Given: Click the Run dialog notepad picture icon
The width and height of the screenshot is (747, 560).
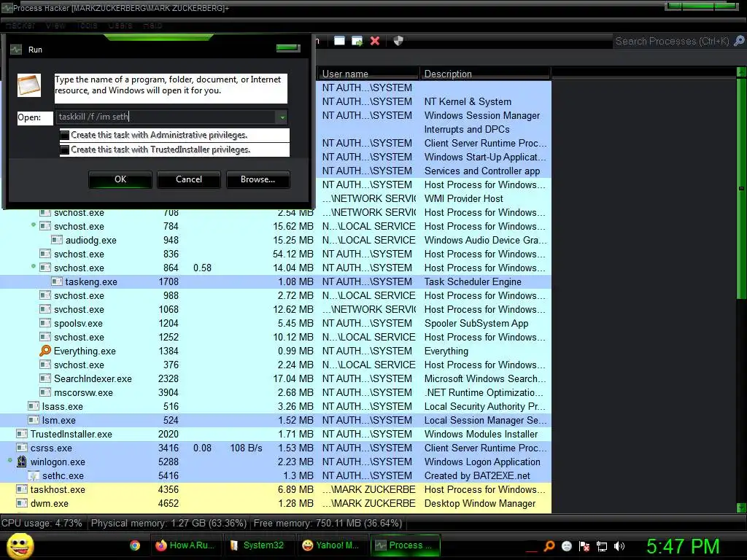Looking at the screenshot, I should (x=29, y=85).
